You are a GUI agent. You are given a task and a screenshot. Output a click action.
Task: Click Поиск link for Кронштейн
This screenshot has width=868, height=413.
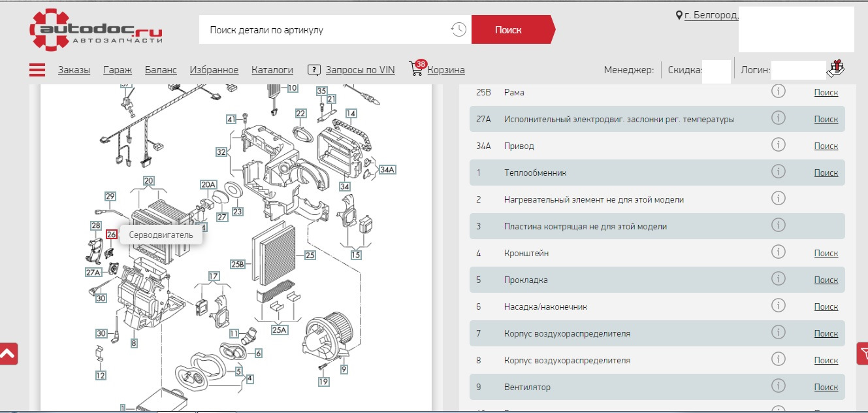(x=826, y=253)
